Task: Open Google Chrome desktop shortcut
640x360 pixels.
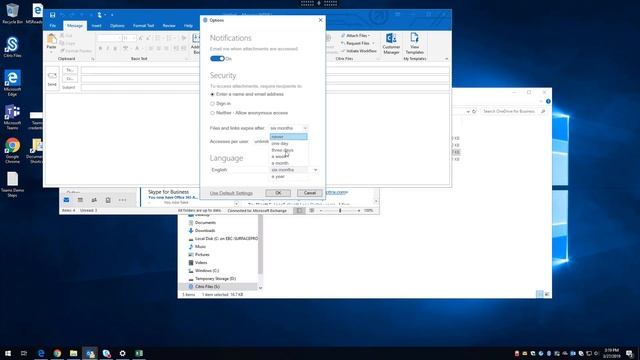Action: (x=12, y=151)
